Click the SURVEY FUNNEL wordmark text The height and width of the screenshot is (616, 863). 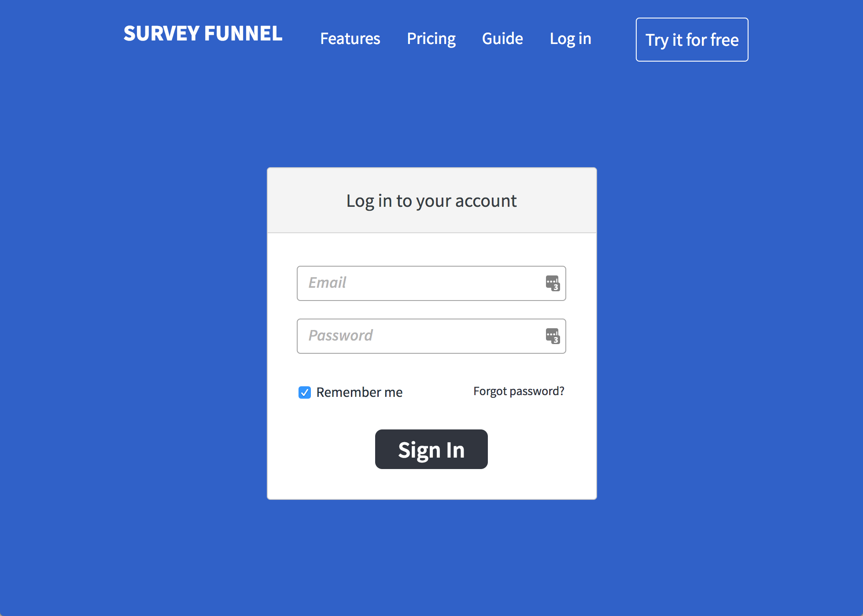pyautogui.click(x=203, y=33)
